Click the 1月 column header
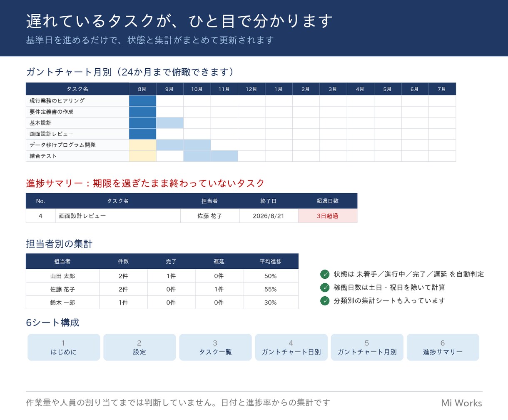508x420 pixels. (279, 89)
